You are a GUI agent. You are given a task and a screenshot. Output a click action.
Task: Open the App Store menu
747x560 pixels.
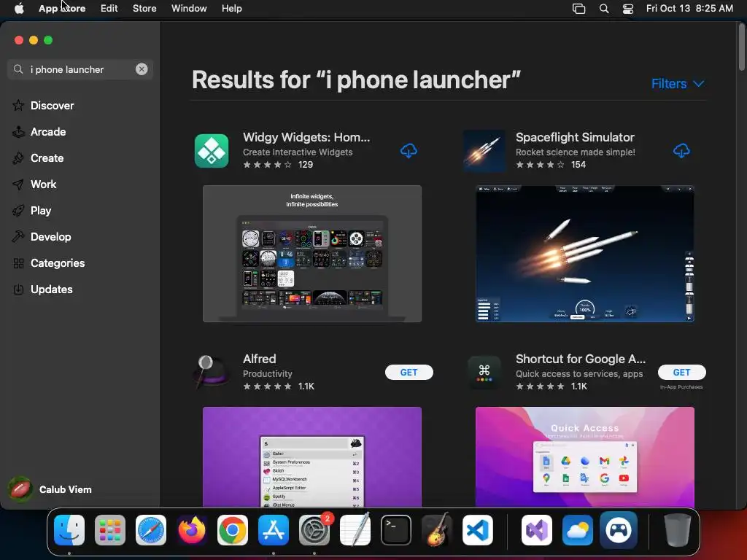tap(62, 8)
